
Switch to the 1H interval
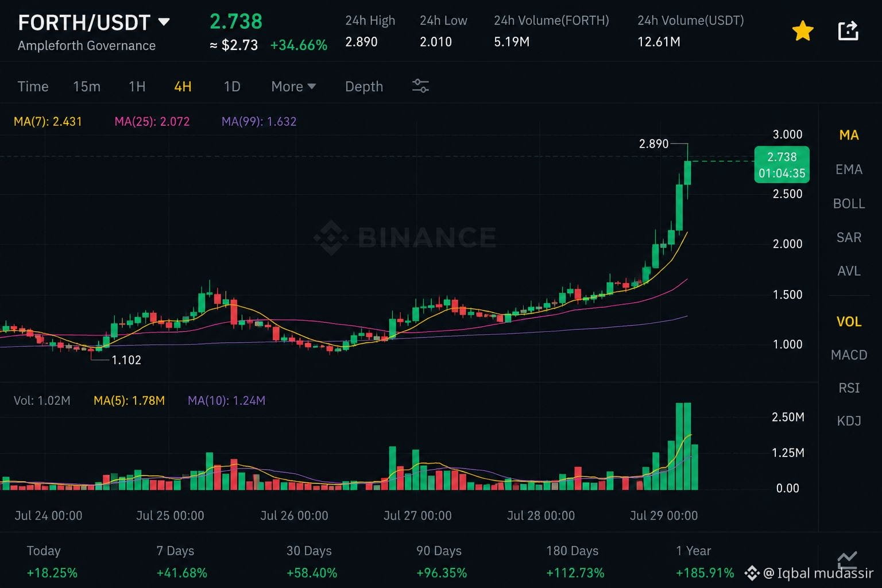tap(137, 86)
